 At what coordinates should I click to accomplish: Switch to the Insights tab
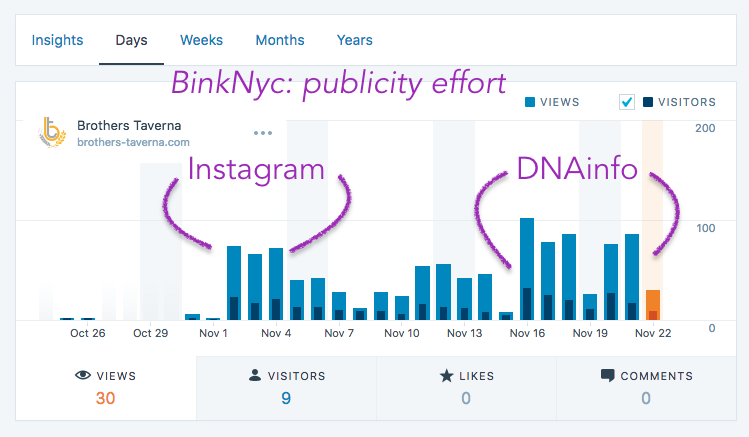[x=57, y=41]
